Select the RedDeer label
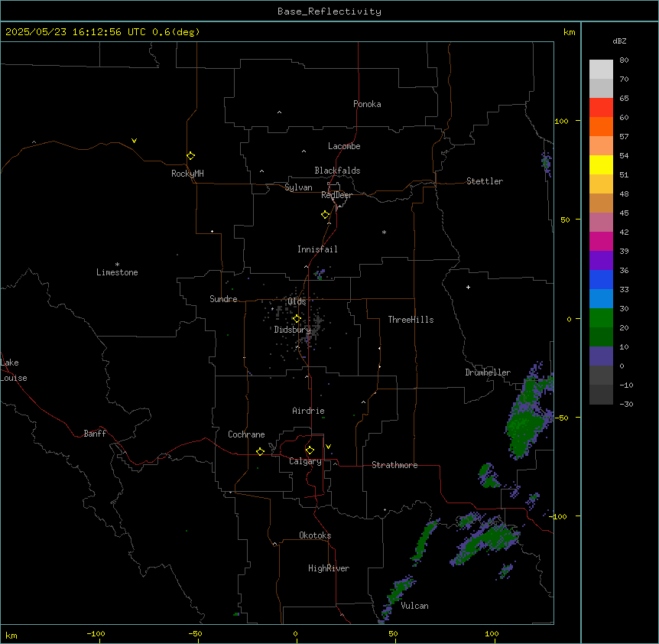This screenshot has width=659, height=644. (x=336, y=195)
